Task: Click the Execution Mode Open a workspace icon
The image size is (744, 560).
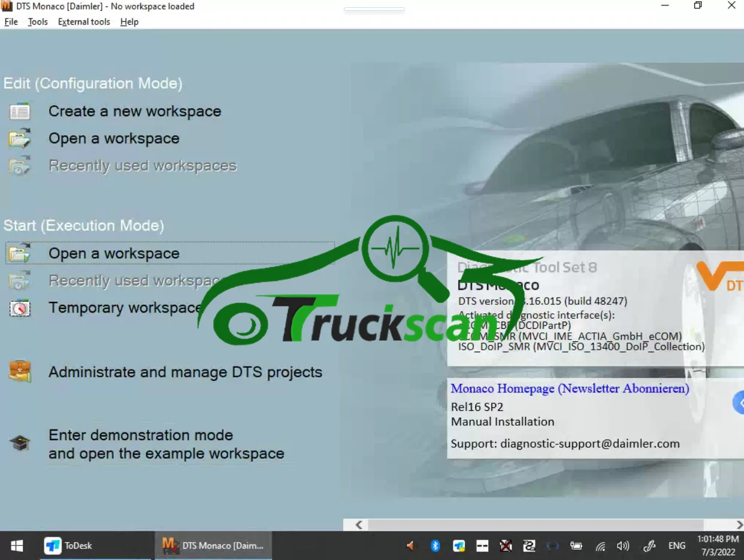Action: (20, 253)
